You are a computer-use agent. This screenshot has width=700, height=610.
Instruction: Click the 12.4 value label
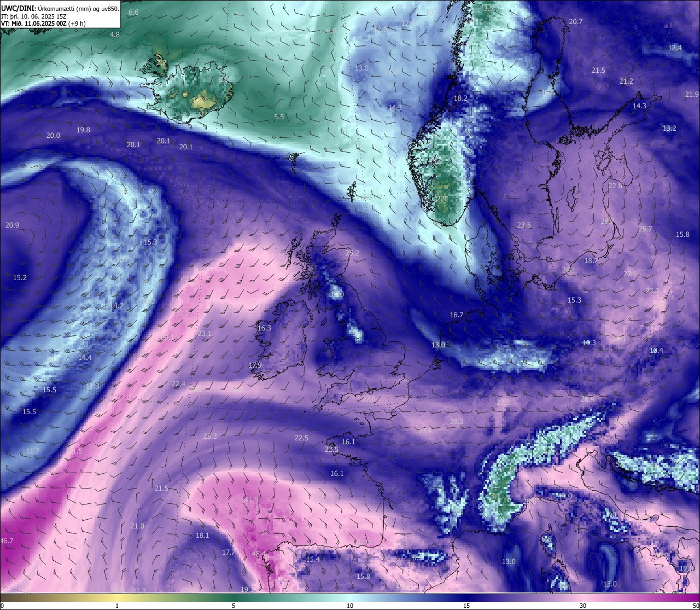click(675, 48)
